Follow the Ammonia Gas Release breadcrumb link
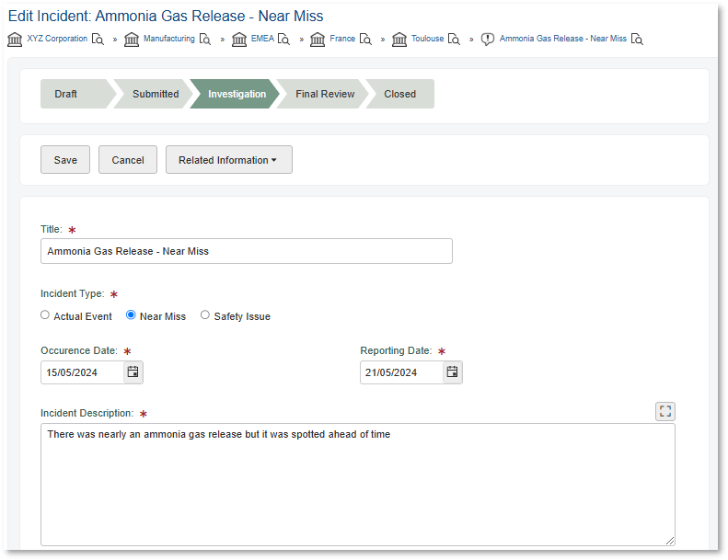This screenshot has height=560, width=728. 563,39
